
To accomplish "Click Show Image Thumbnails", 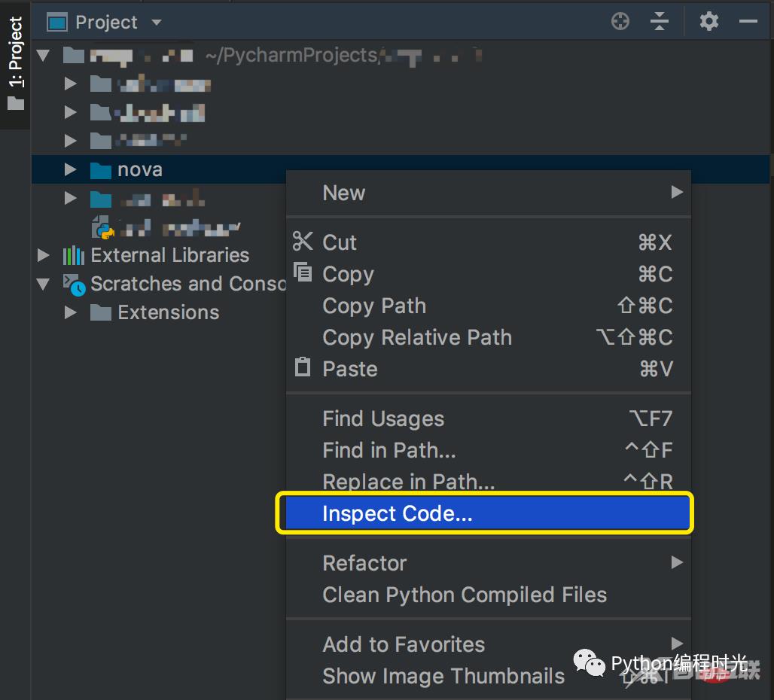I will (x=443, y=676).
